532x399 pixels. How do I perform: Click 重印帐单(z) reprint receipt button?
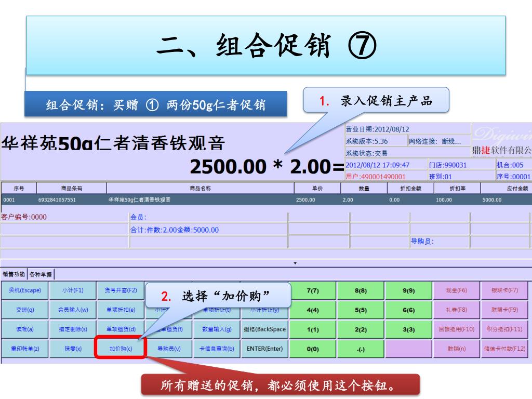25,349
